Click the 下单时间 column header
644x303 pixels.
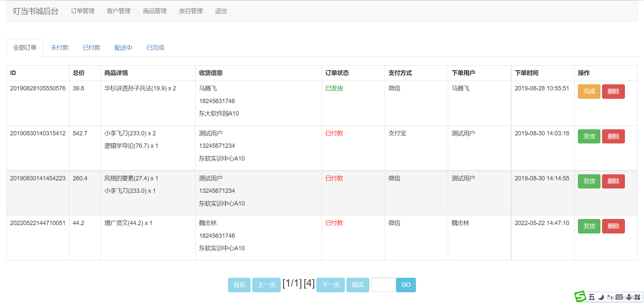tap(527, 73)
